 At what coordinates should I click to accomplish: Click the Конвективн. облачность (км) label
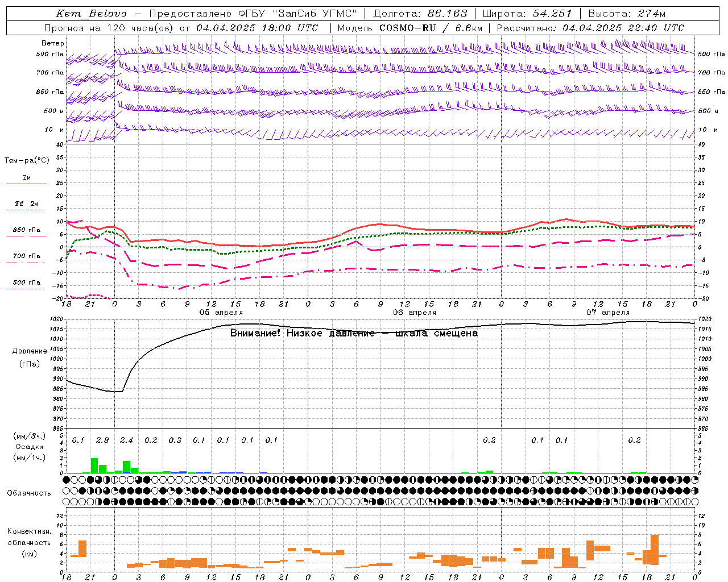[29, 543]
